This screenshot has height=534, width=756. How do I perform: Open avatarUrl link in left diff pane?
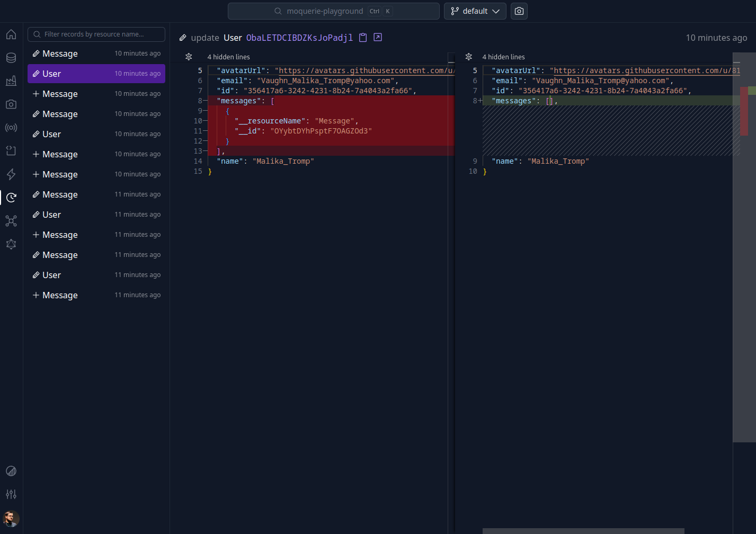(367, 70)
